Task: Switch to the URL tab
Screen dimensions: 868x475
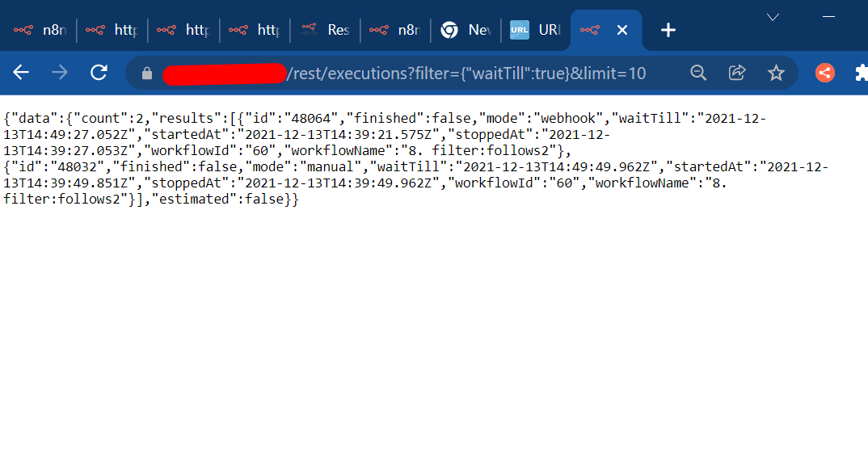Action: coord(533,29)
